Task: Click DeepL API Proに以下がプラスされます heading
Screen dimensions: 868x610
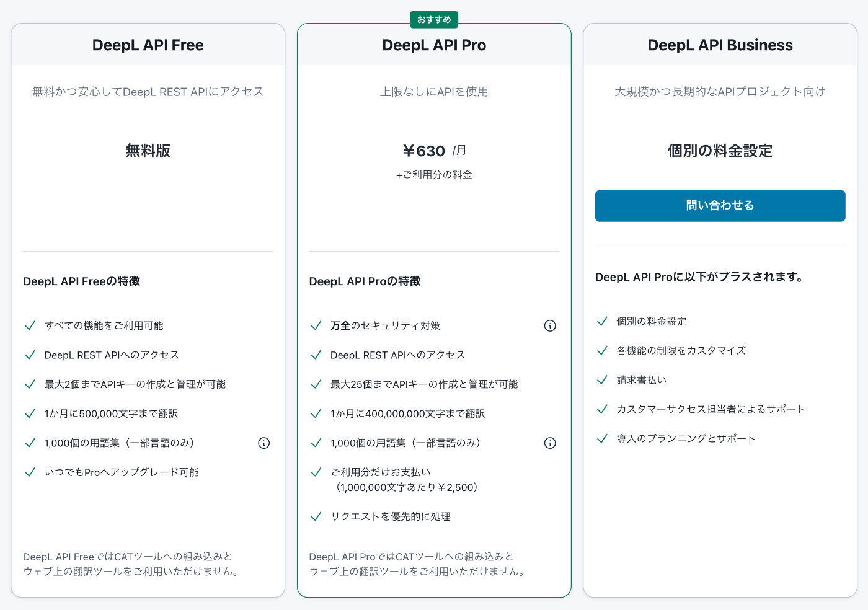Action: coord(699,277)
